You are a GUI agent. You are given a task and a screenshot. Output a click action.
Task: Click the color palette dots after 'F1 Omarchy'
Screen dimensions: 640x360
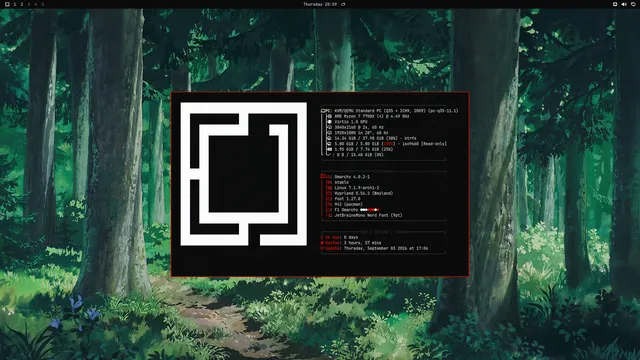tap(370, 210)
